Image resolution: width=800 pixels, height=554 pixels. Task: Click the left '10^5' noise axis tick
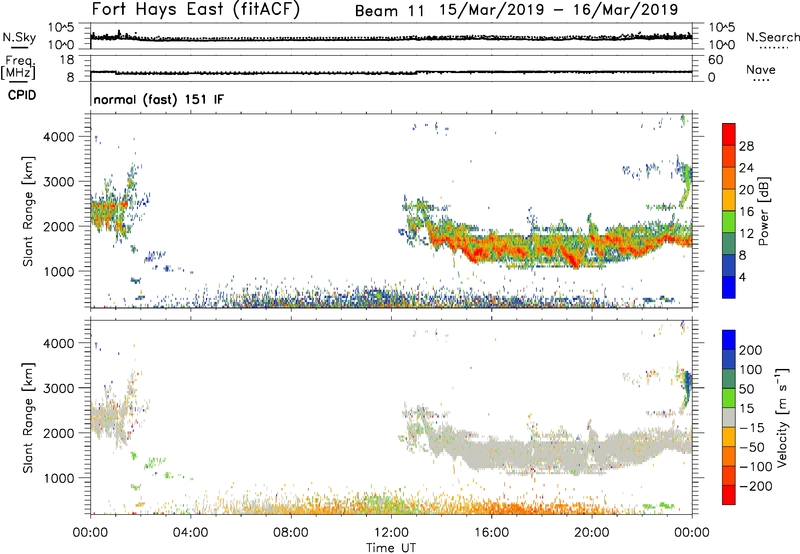(x=62, y=28)
